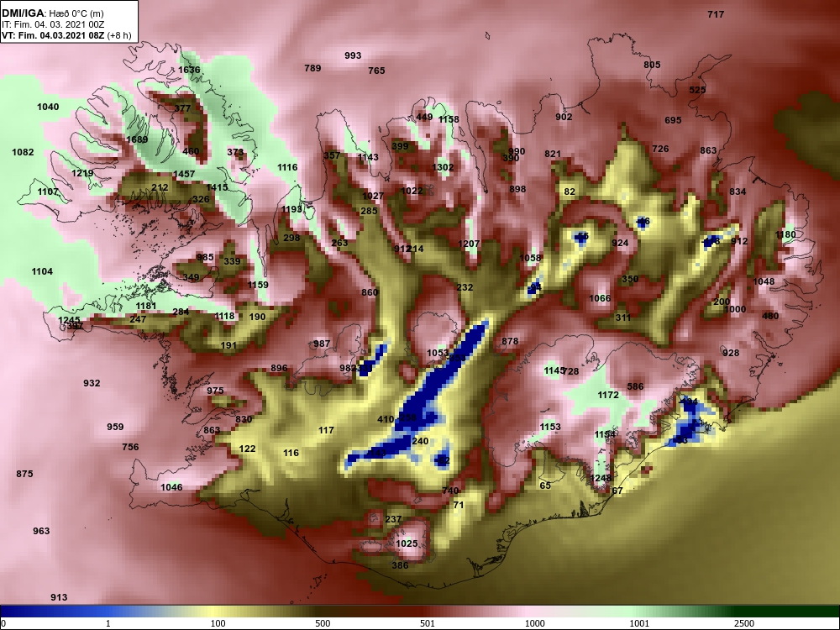Click the value '117'
The width and height of the screenshot is (840, 630).
[326, 430]
